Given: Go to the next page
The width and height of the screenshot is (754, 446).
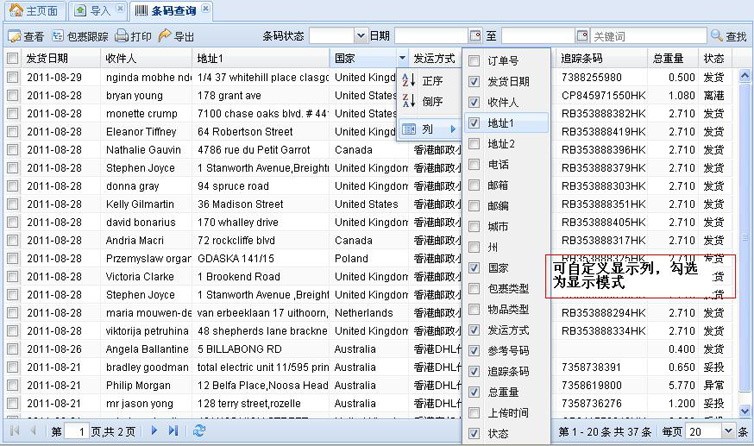Looking at the screenshot, I should 154,431.
